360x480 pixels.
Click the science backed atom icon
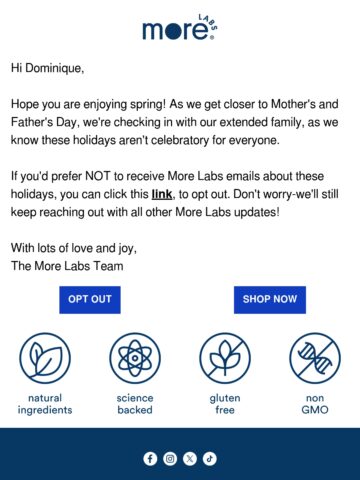135,358
